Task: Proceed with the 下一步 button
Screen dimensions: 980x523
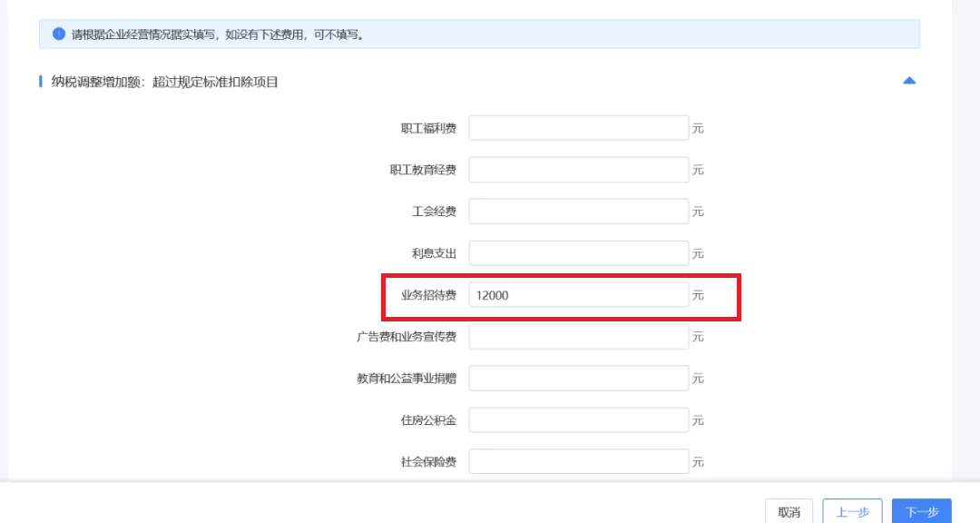Action: pyautogui.click(x=921, y=512)
